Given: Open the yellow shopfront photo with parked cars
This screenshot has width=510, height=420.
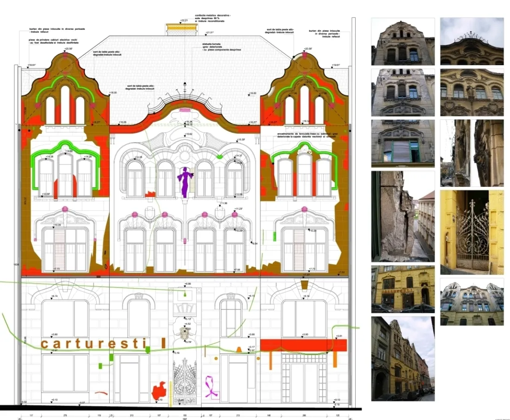Looking at the screenshot, I should (x=403, y=289).
